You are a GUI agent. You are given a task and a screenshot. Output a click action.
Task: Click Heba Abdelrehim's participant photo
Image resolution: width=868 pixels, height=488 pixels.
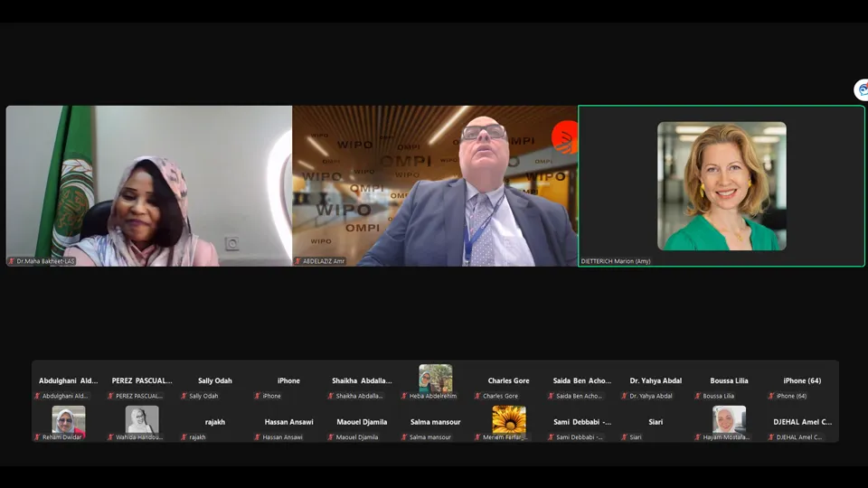[x=436, y=378]
